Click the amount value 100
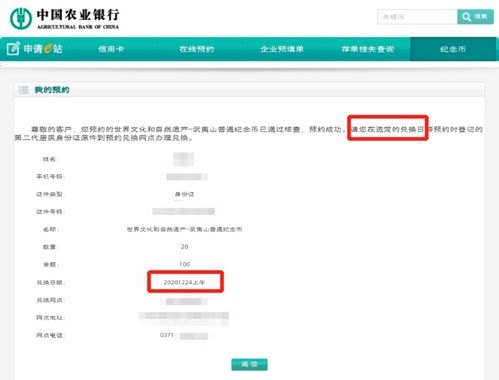 point(184,264)
